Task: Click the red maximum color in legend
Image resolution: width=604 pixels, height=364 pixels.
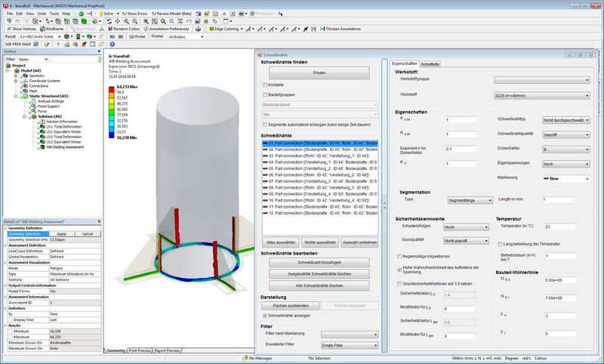Action: (x=111, y=90)
